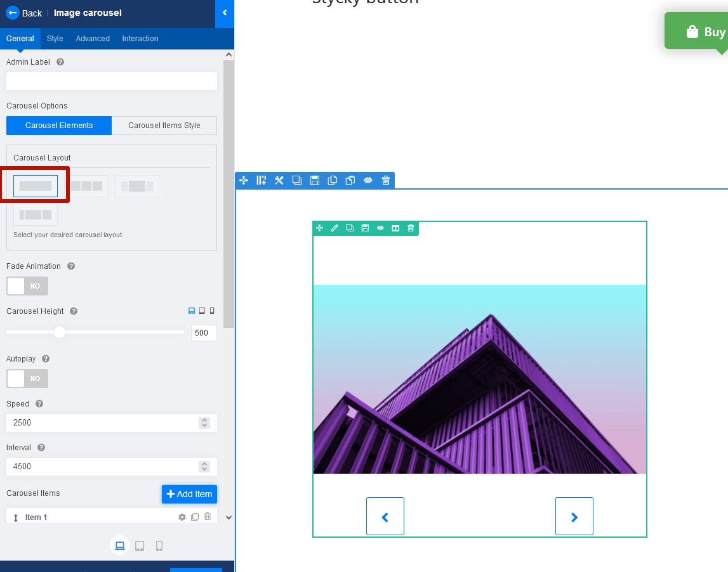Screen dimensions: 728x572
Task: Save the row with blue floppy disk icon
Action: tap(314, 181)
